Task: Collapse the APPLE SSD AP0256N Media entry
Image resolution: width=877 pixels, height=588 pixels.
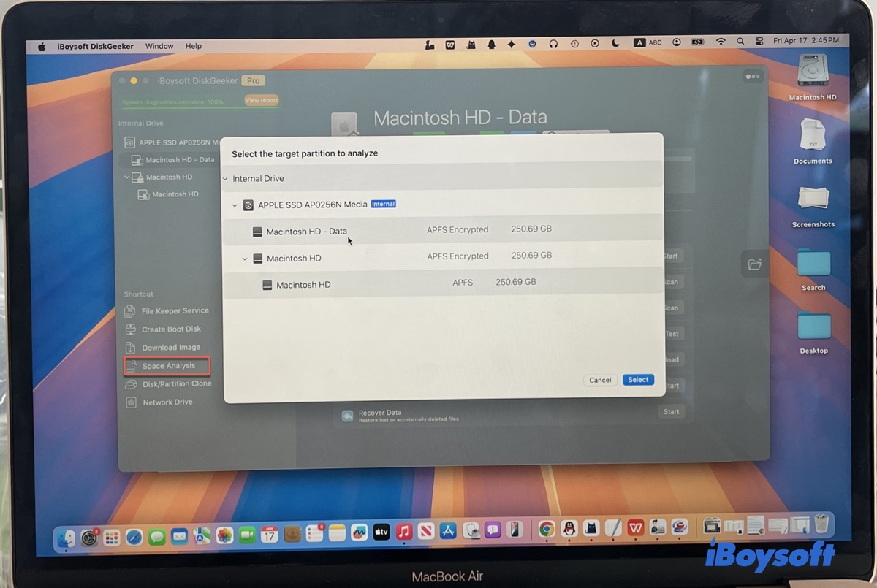Action: (x=235, y=205)
